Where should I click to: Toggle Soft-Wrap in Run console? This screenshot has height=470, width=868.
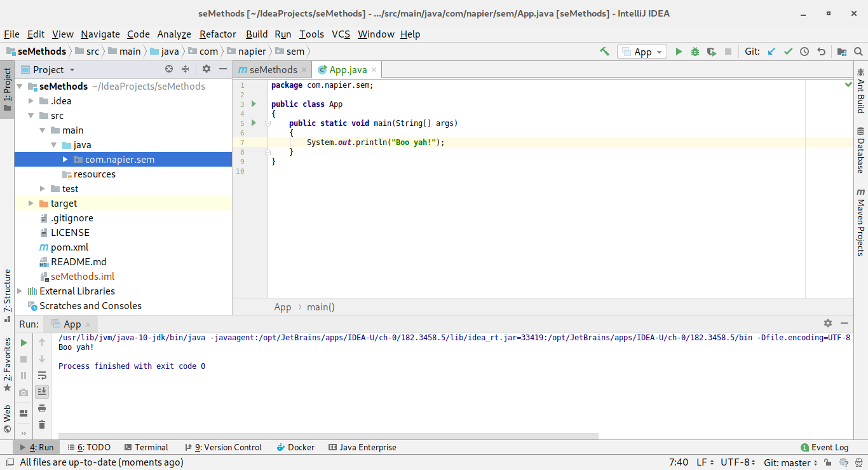(42, 375)
